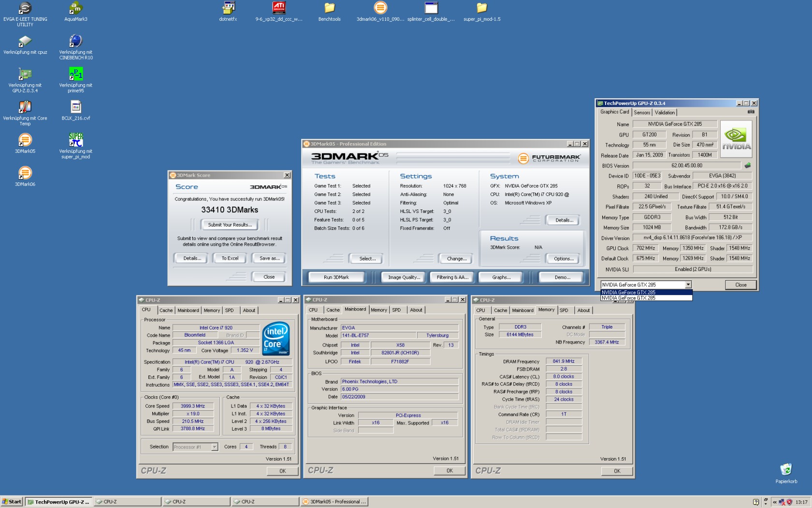812x508 pixels.
Task: Expand hidden system tray icons arrow
Action: point(775,502)
